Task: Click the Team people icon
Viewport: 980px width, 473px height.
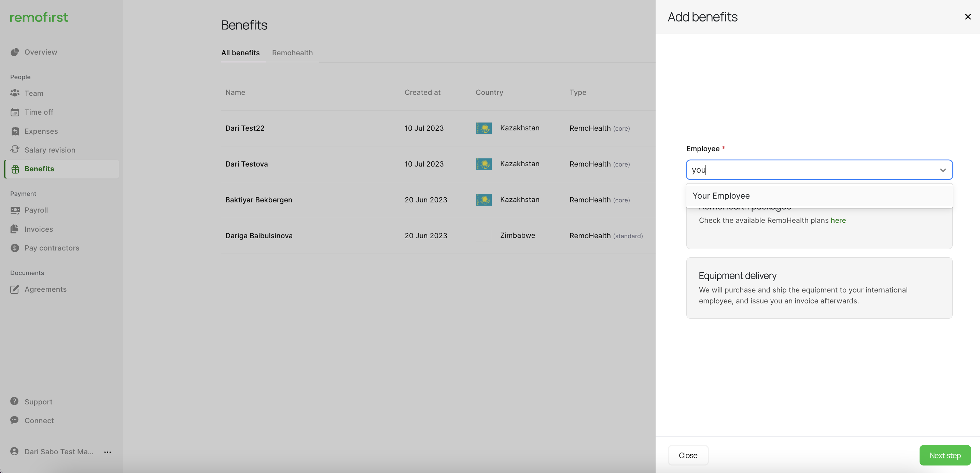Action: 15,93
